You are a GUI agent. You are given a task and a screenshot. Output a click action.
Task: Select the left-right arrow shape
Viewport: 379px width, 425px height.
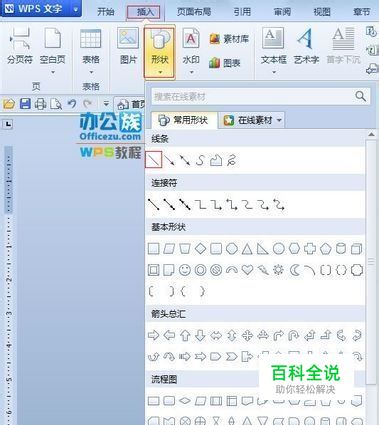[216, 335]
